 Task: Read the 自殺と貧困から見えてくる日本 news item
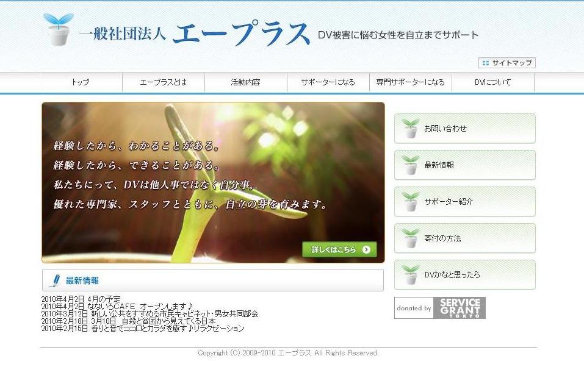tap(168, 321)
